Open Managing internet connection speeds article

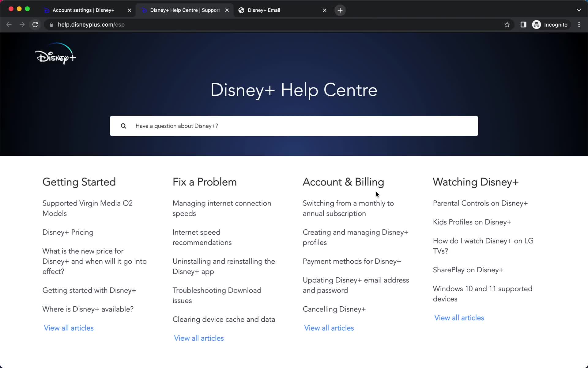[x=222, y=208]
